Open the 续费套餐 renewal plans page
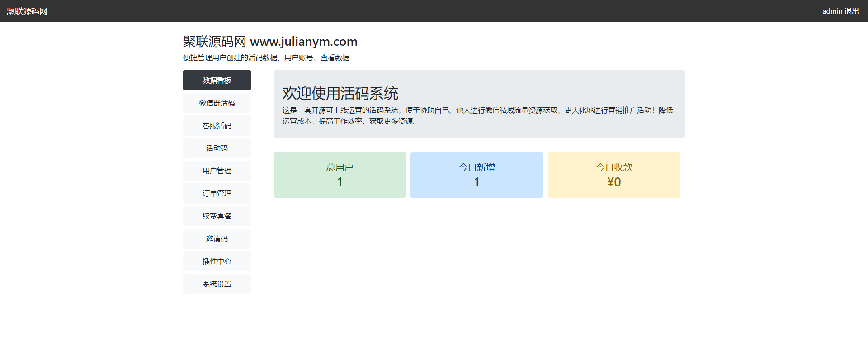Viewport: 868px width, 338px height. click(x=217, y=216)
